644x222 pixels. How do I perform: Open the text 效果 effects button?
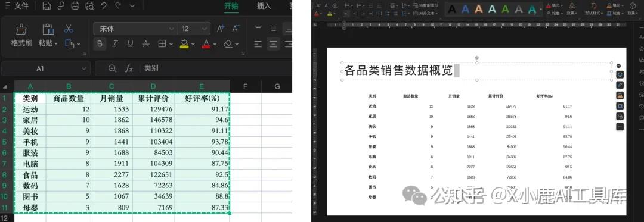coord(571,8)
